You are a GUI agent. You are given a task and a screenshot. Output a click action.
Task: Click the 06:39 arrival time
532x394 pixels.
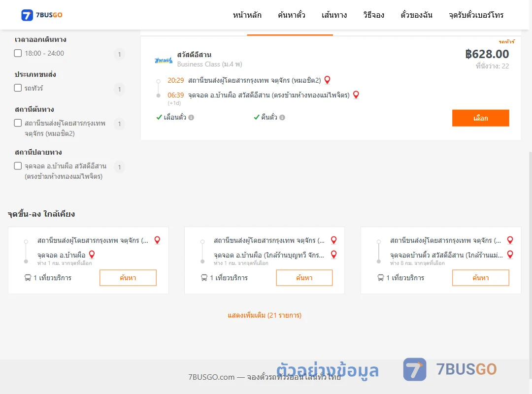(175, 95)
